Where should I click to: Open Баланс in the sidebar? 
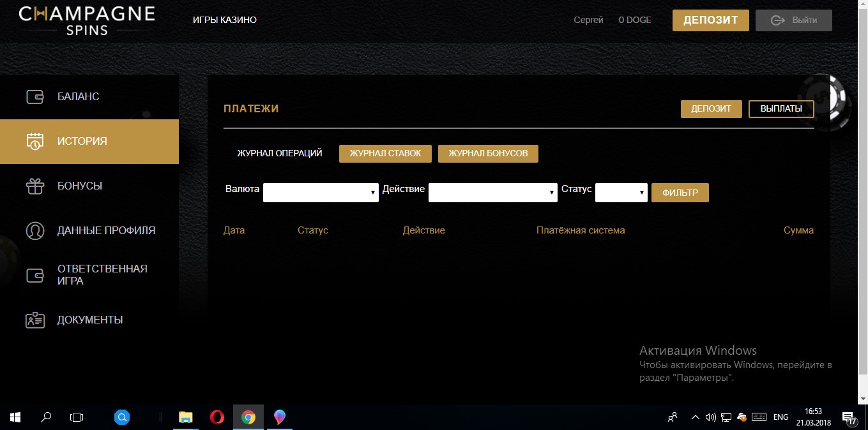click(89, 97)
